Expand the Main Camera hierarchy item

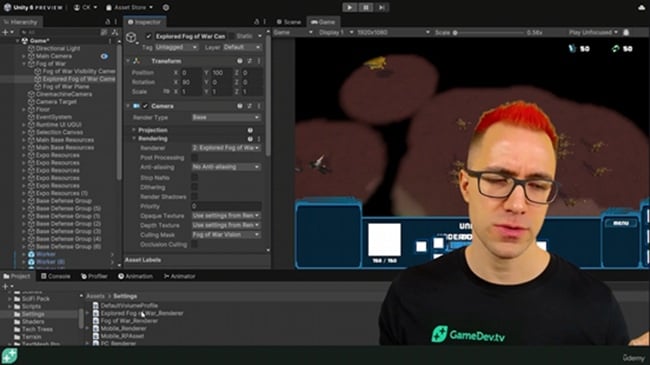tap(24, 56)
